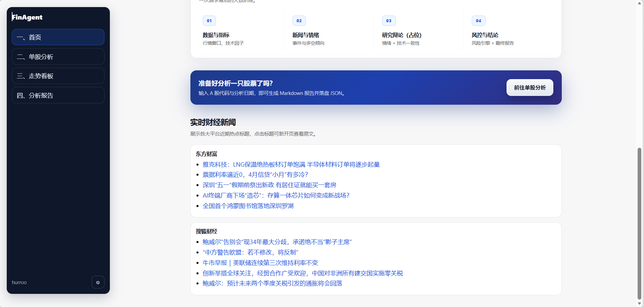Open 创新举措全球关注 零关税 article
This screenshot has height=307, width=644.
pos(303,273)
